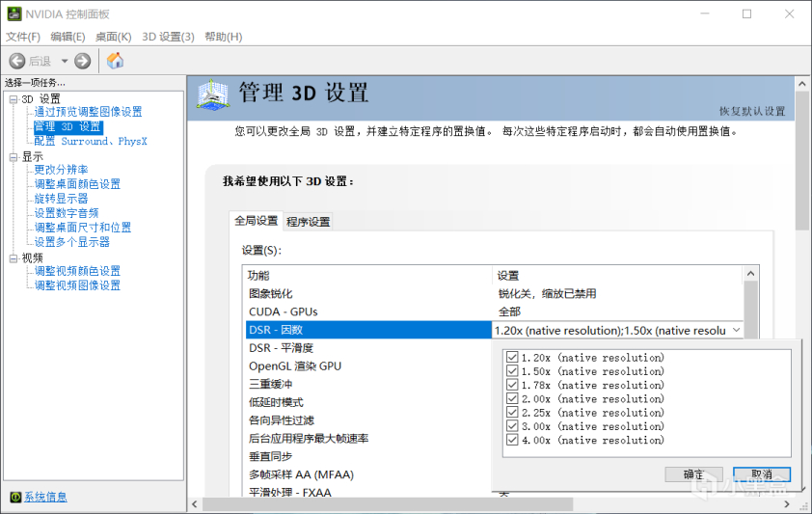
Task: Select 管理 3D 设置 in tree
Action: coord(68,127)
